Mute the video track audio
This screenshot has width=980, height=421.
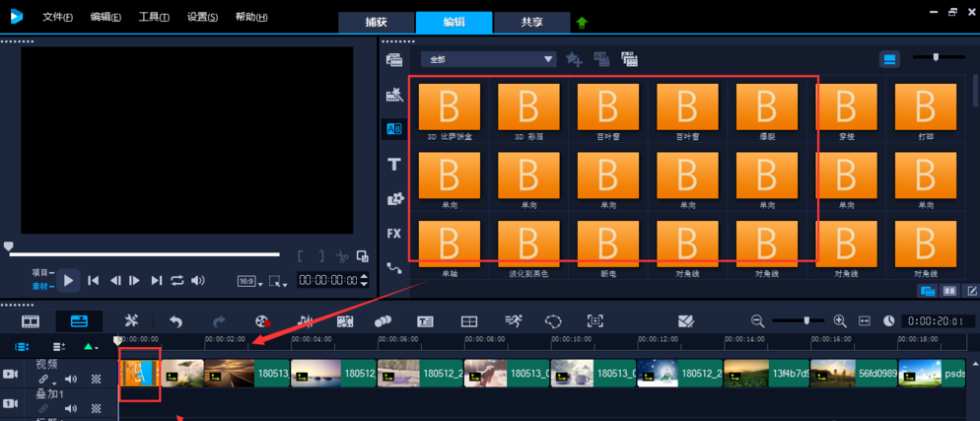pyautogui.click(x=71, y=380)
